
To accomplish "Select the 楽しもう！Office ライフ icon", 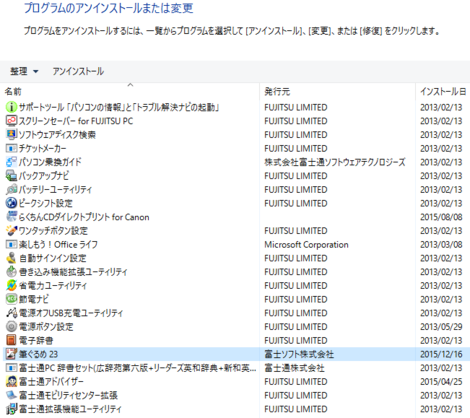I will click(11, 244).
